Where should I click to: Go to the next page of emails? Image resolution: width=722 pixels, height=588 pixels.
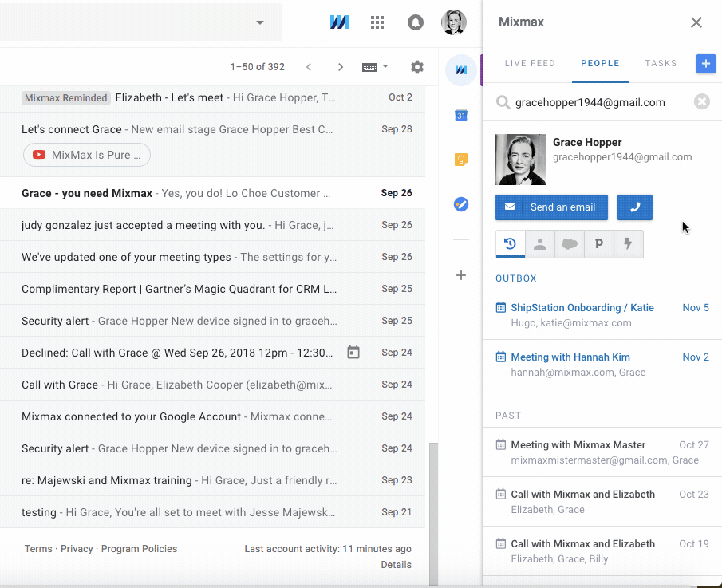(341, 67)
